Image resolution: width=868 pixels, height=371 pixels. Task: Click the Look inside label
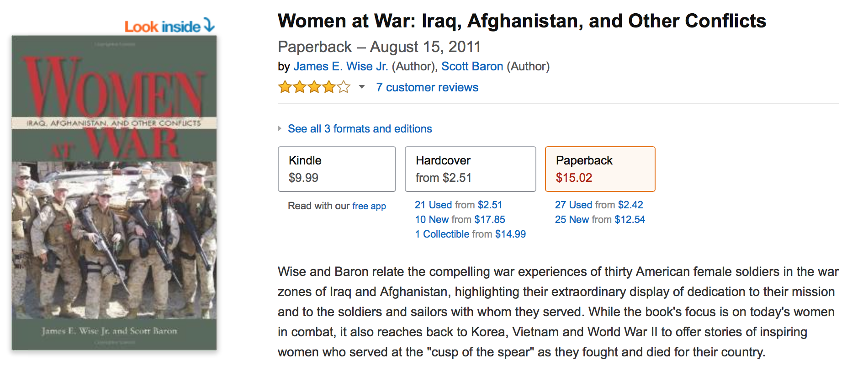(162, 27)
